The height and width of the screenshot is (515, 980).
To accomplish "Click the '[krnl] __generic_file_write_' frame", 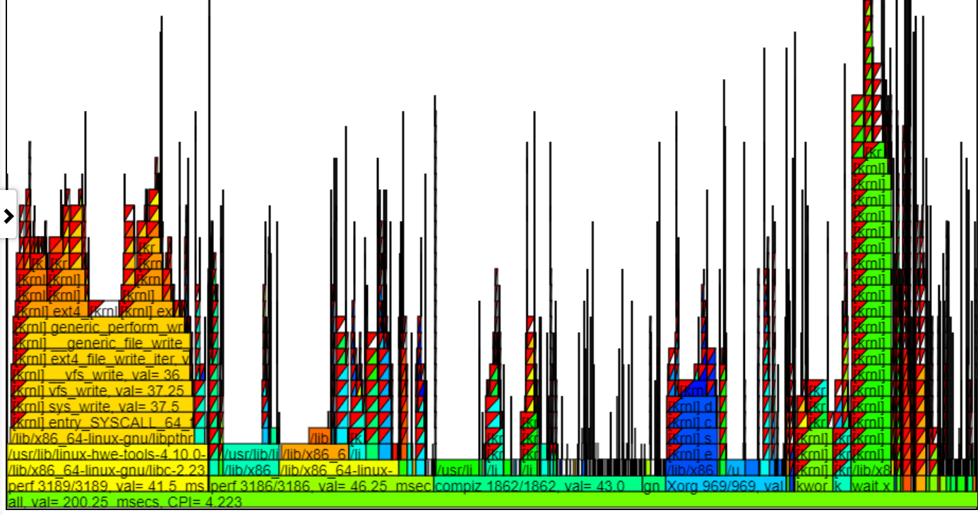I will pyautogui.click(x=102, y=342).
